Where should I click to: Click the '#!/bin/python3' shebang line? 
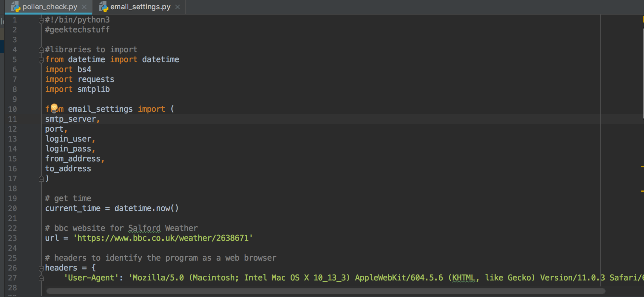(x=77, y=20)
